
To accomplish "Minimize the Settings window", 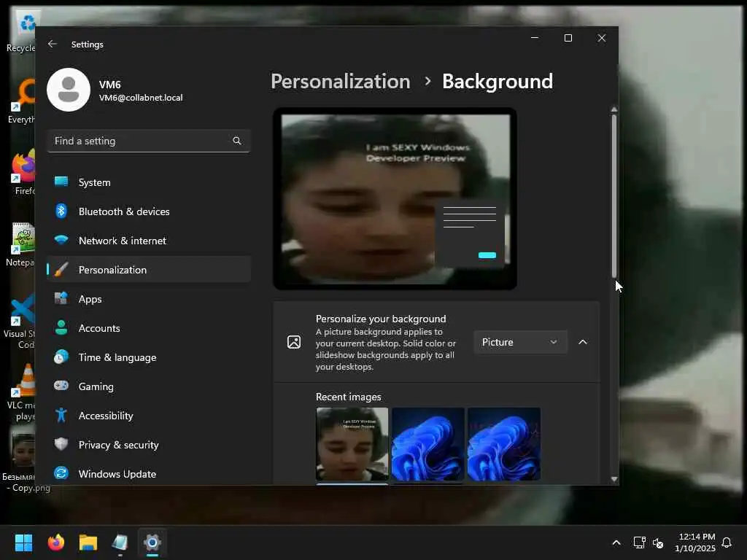I will (535, 38).
